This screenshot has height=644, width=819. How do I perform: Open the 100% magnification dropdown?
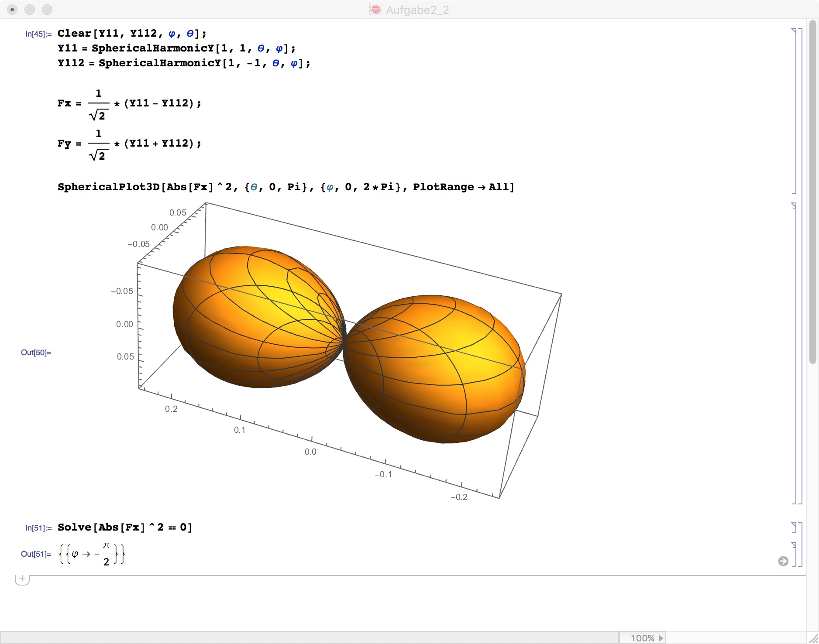[643, 638]
